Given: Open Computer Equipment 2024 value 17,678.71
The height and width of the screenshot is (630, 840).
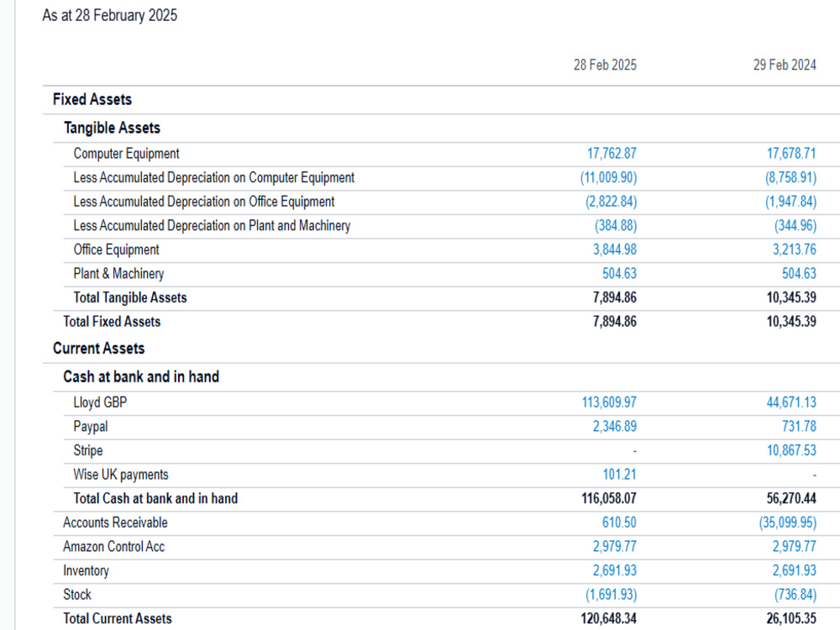Looking at the screenshot, I should pyautogui.click(x=791, y=154).
